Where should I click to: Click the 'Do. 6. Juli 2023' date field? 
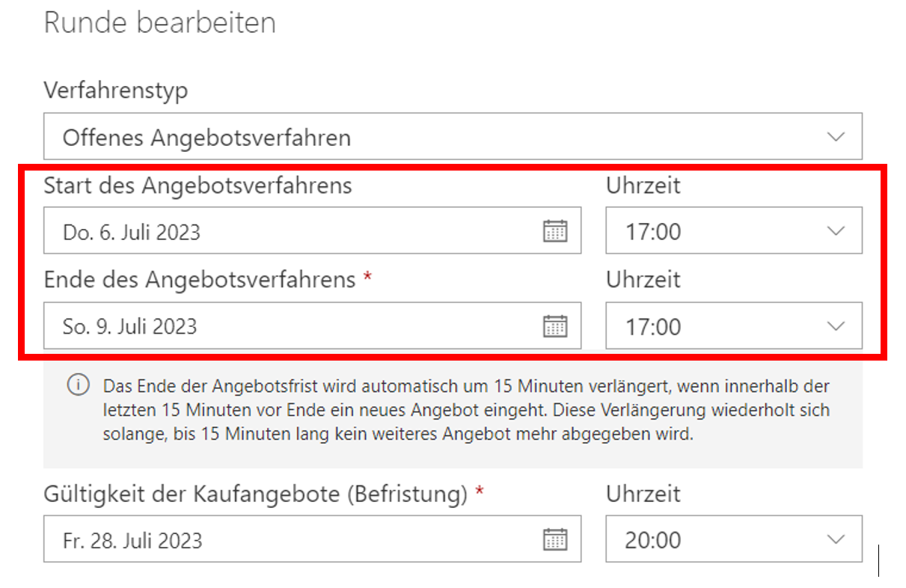point(132,232)
